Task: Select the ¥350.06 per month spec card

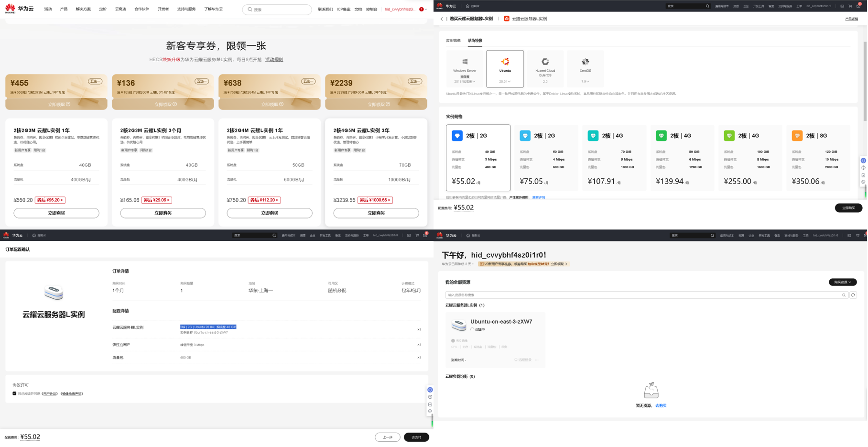Action: point(818,158)
